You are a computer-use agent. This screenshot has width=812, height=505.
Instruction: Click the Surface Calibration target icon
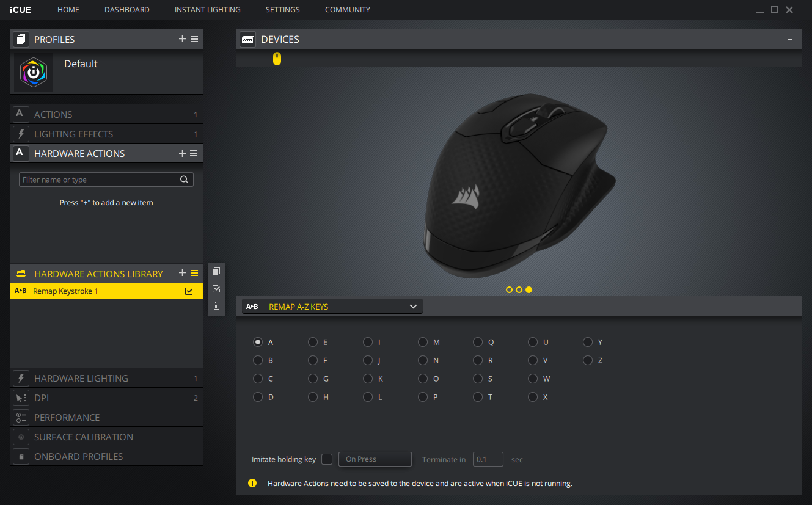pos(21,437)
